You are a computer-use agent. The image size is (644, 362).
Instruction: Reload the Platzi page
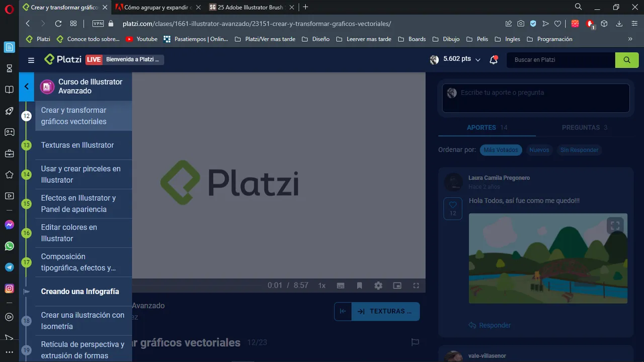[x=58, y=24]
